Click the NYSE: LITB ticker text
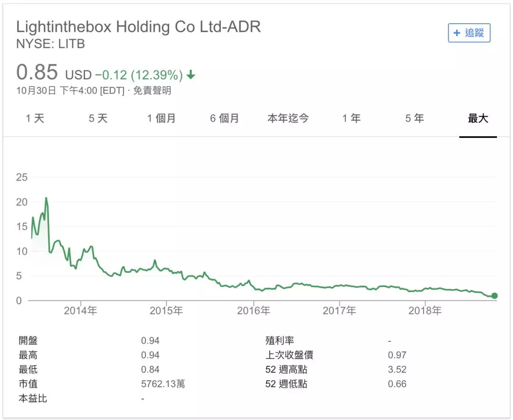This screenshot has height=420, width=513. 50,44
